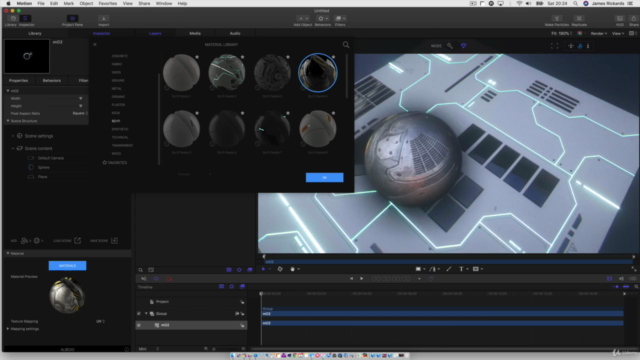Toggle the Inspector toolbar button
Viewport: 640px width, 360px height.
tap(26, 19)
